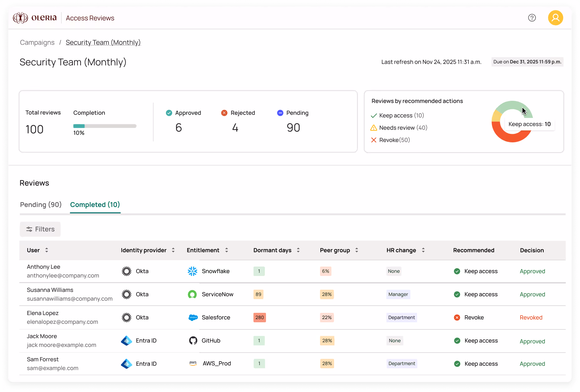
Task: Click the yellow Needs review donut segment
Action: (496, 116)
